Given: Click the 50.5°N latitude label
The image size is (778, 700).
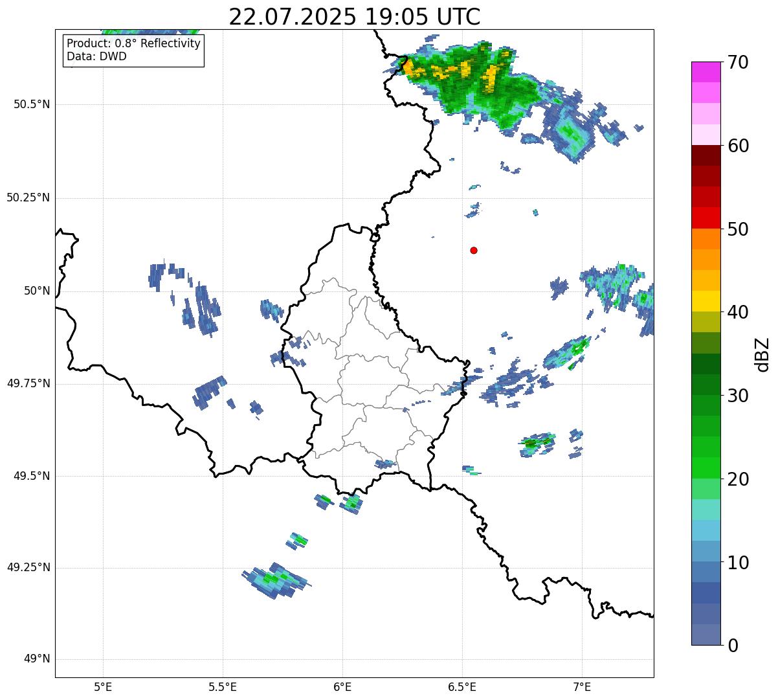Looking at the screenshot, I should click(32, 104).
